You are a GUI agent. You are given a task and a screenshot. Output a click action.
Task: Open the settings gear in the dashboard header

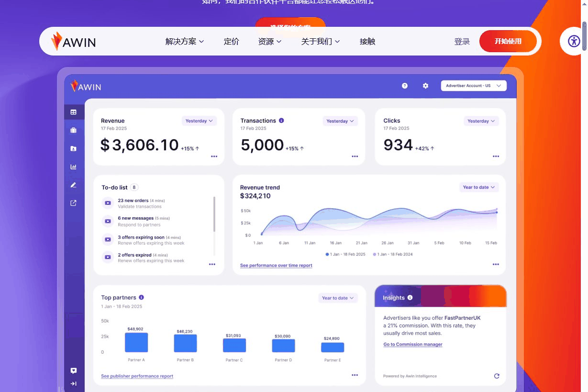(425, 86)
